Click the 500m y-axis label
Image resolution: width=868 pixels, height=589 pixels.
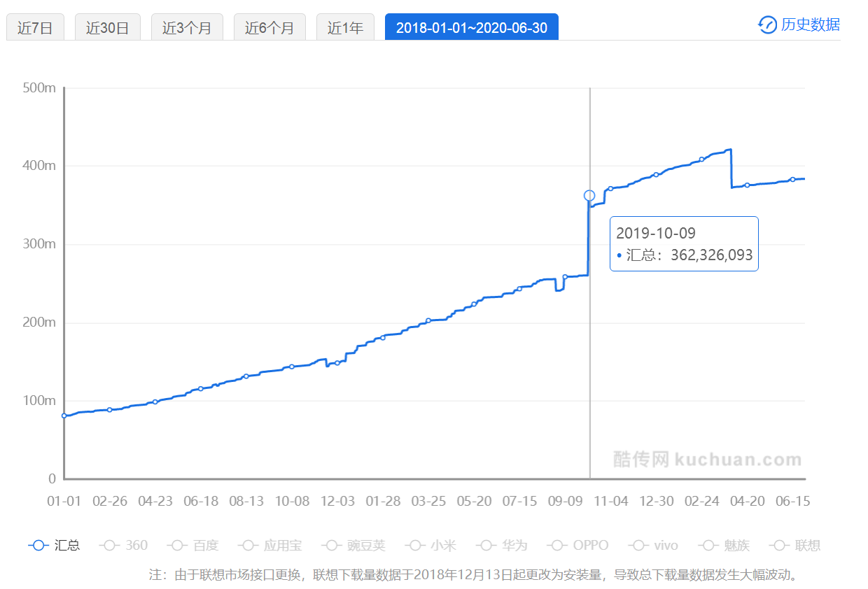[x=39, y=87]
